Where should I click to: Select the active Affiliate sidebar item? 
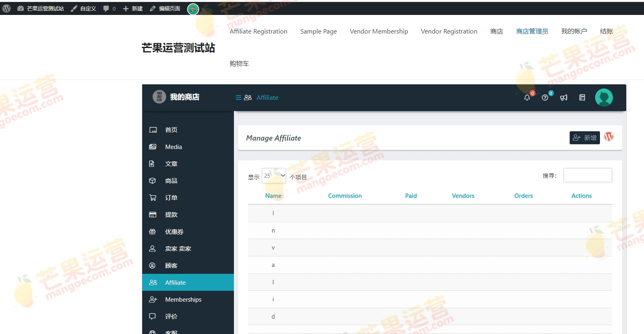click(188, 282)
